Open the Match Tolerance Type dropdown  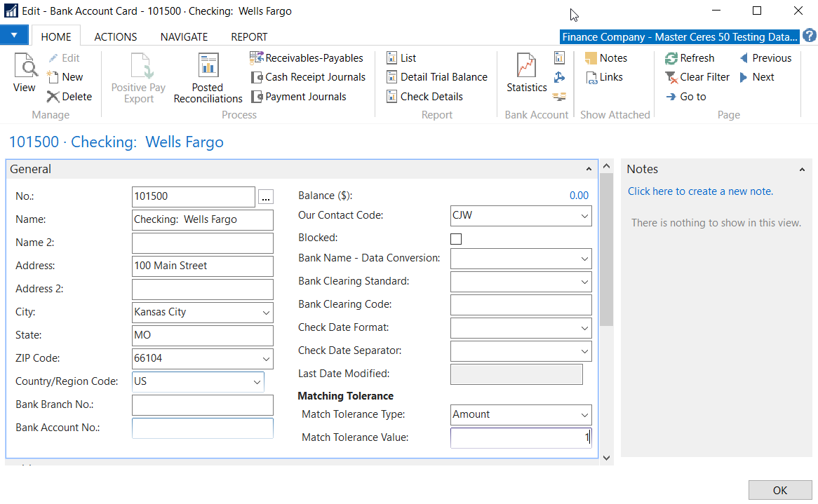pyautogui.click(x=584, y=415)
